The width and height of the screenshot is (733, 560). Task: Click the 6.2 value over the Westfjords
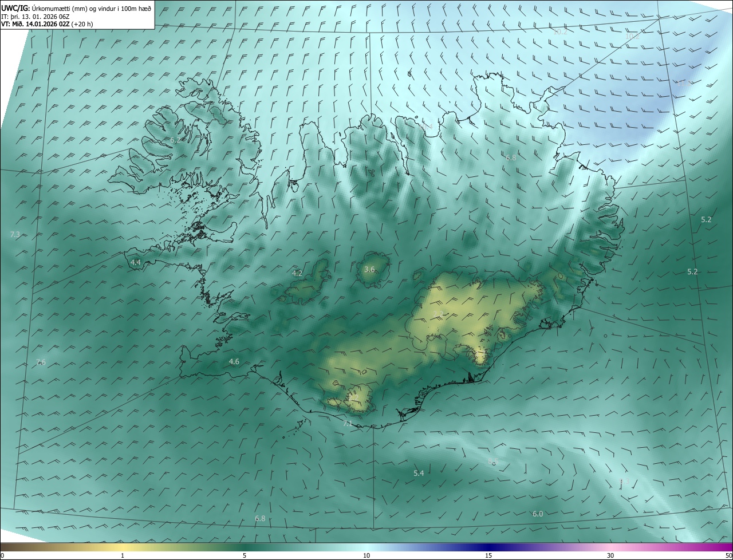pyautogui.click(x=175, y=140)
